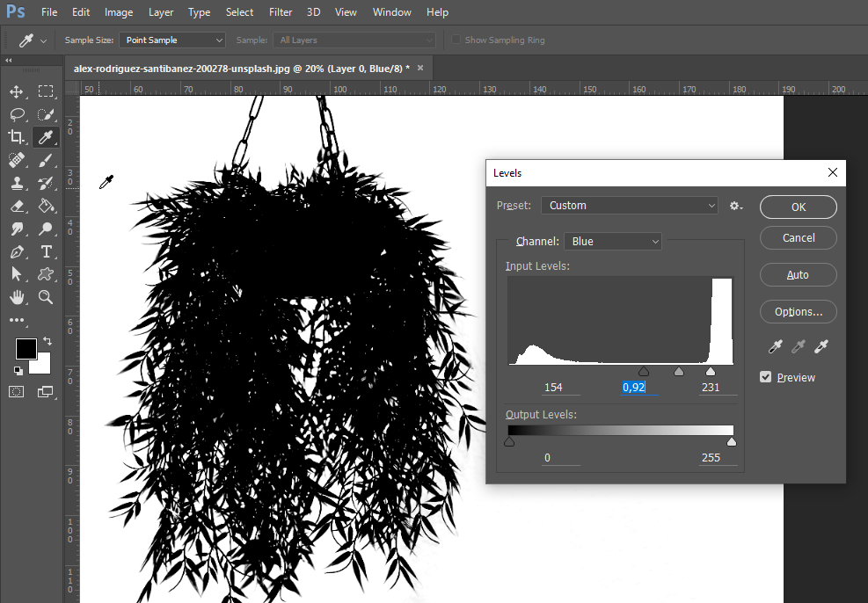Choose the Paint Bucket tool
Image resolution: width=868 pixels, height=603 pixels.
(x=46, y=206)
